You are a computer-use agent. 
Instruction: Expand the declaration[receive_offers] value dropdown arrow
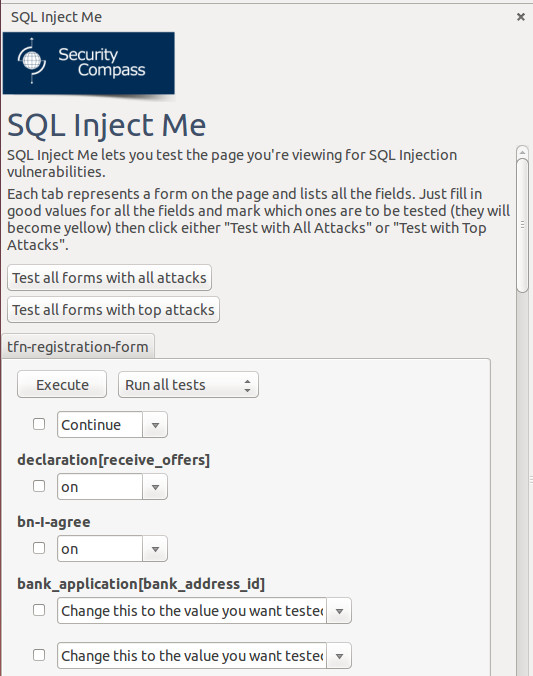pos(155,487)
